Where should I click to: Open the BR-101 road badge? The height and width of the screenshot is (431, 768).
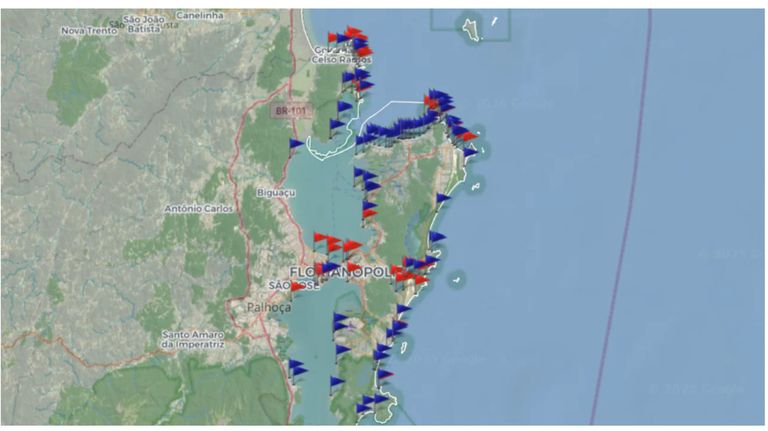click(290, 111)
